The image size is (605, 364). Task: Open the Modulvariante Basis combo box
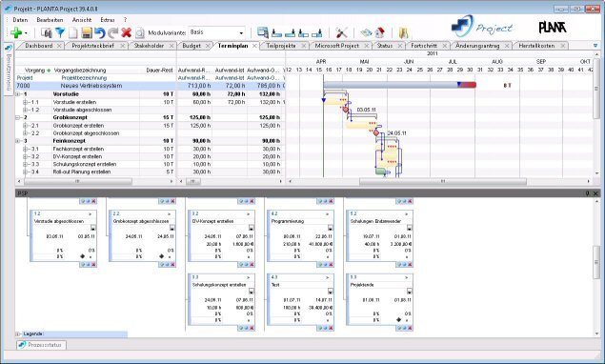point(216,32)
